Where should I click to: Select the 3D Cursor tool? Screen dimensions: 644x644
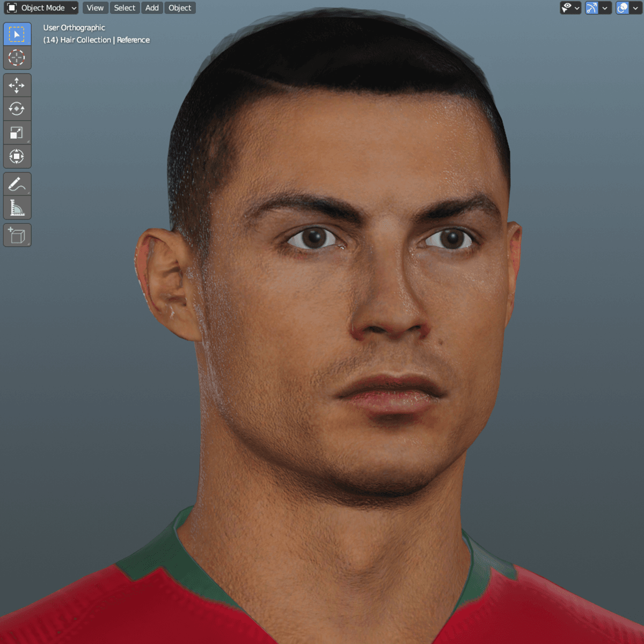17,57
